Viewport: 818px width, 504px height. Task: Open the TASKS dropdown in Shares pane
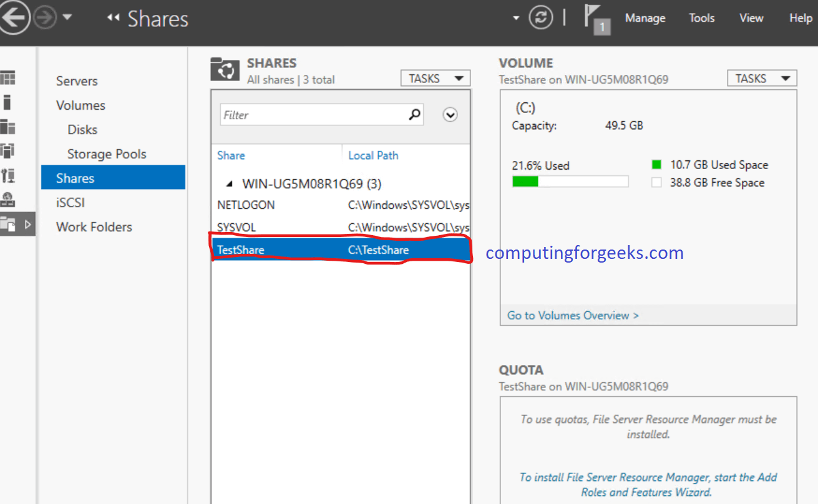[x=435, y=77]
